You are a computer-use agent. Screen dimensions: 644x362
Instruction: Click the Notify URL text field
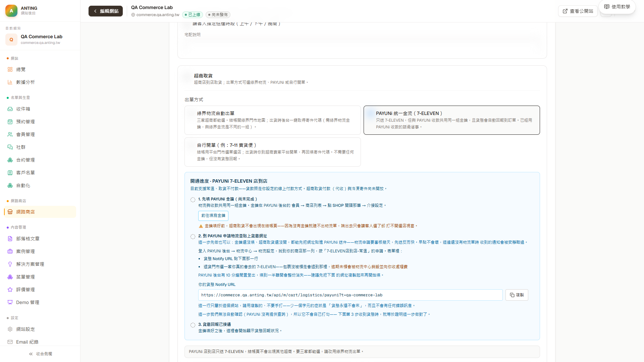tap(351, 295)
